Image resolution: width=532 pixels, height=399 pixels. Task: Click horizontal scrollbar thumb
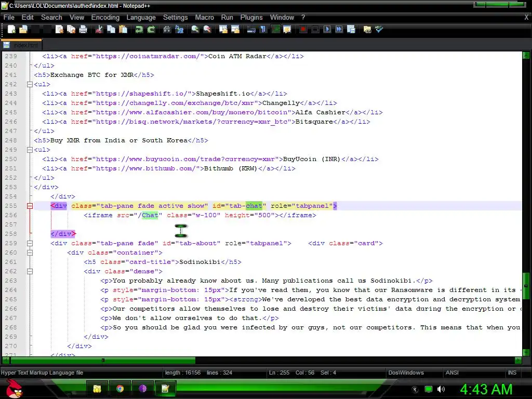tap(103, 360)
